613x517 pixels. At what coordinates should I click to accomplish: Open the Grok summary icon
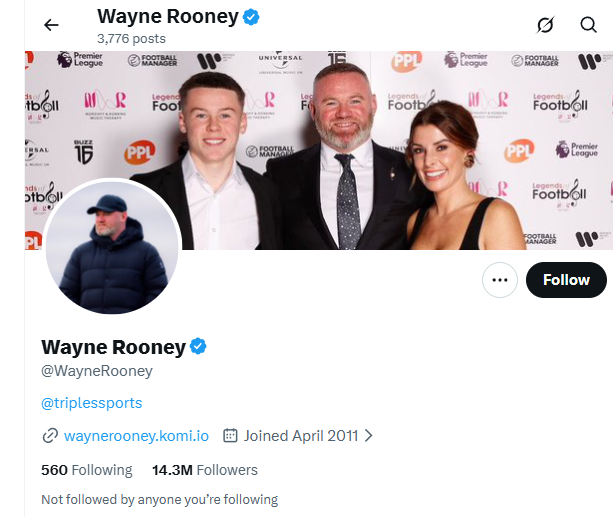coord(545,25)
